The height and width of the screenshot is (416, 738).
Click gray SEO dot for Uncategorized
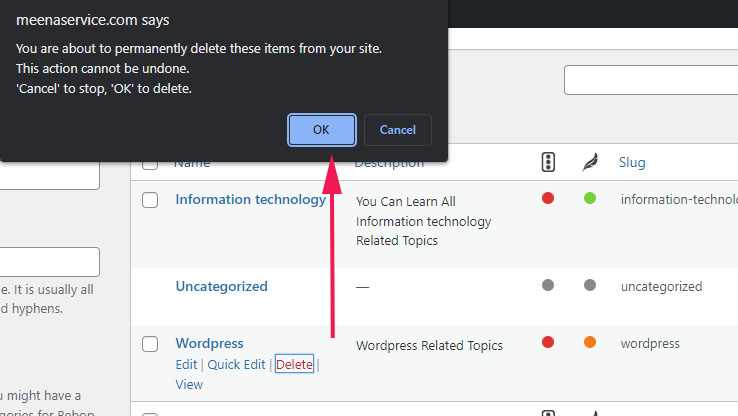coord(548,285)
